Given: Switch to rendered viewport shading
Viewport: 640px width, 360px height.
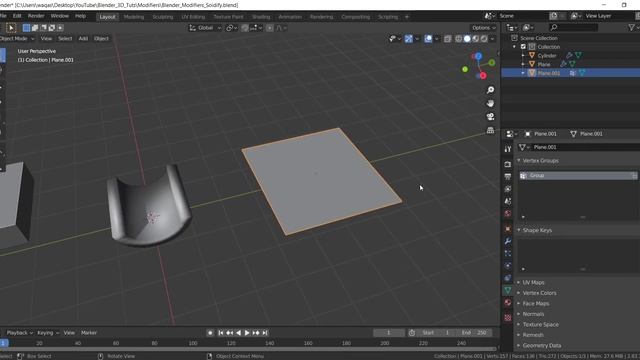Looking at the screenshot, I should [x=484, y=39].
